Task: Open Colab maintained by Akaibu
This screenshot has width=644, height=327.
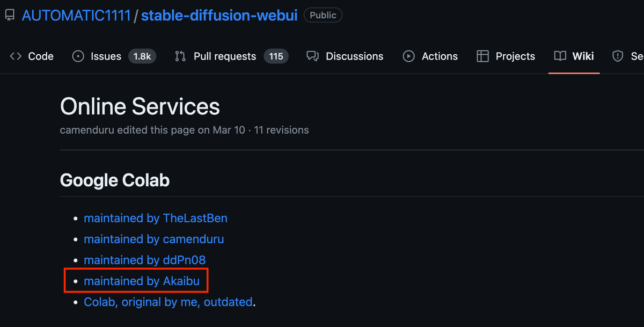Action: click(142, 281)
